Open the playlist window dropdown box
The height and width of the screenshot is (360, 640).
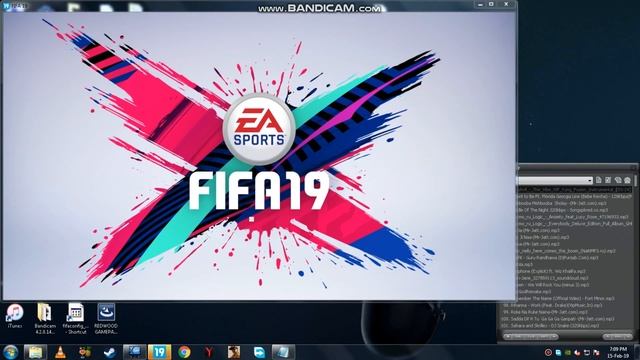click(555, 180)
